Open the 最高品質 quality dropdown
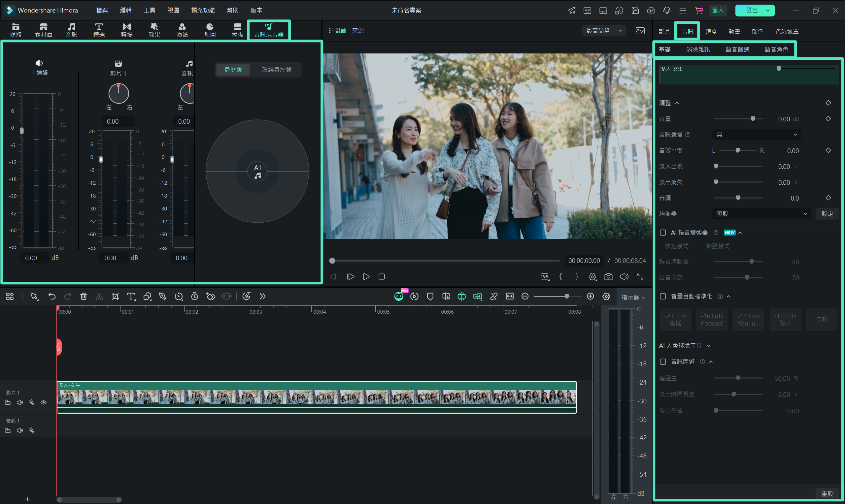 point(604,31)
